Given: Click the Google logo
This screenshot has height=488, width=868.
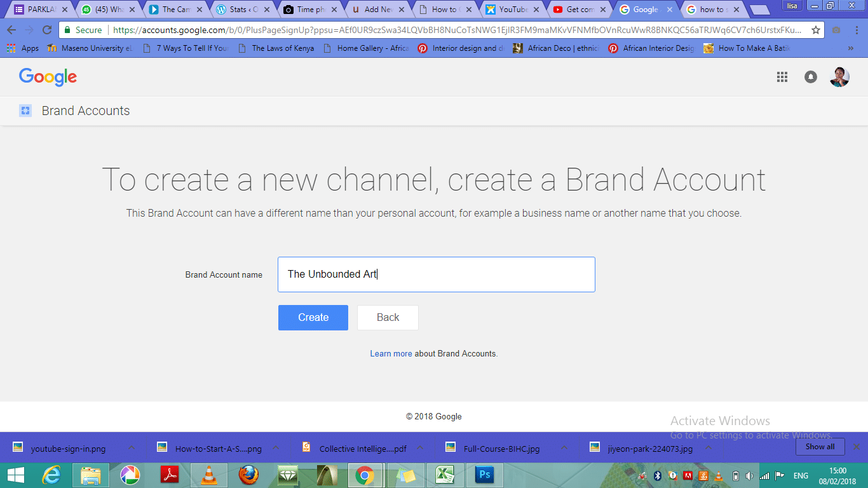Looking at the screenshot, I should point(48,77).
